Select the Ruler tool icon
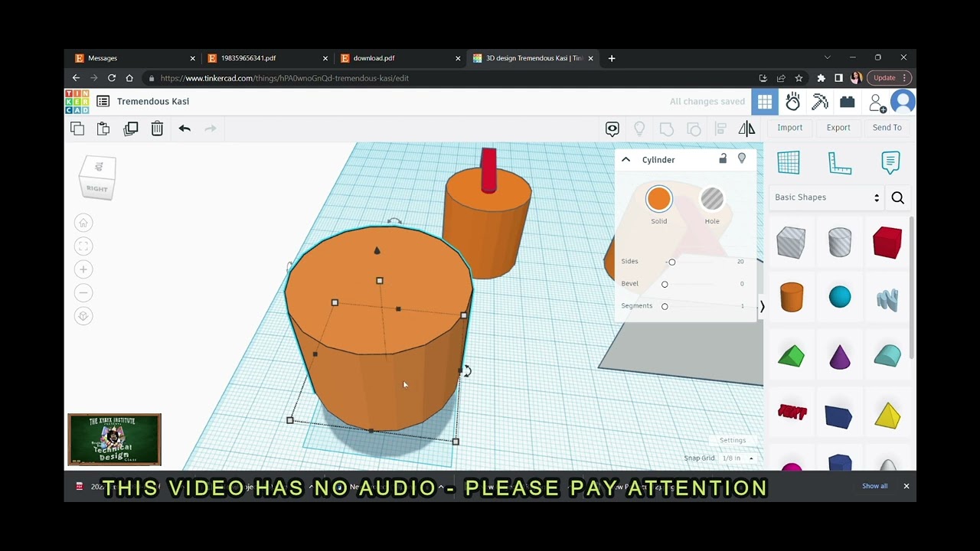980x551 pixels. (x=840, y=162)
